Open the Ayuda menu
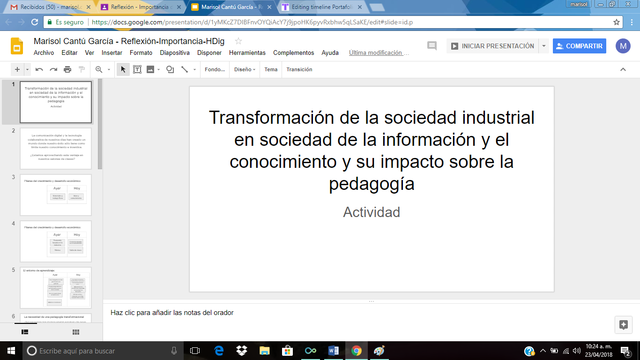640x360 pixels. point(330,53)
